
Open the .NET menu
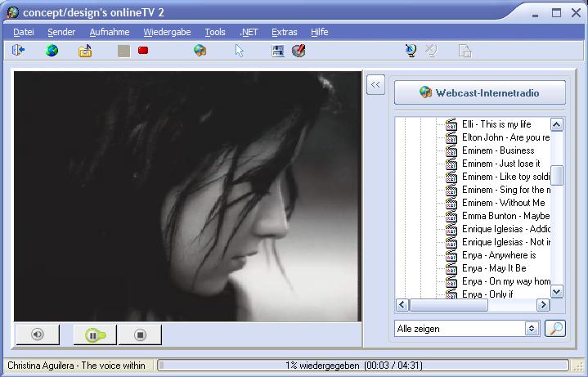pos(249,32)
